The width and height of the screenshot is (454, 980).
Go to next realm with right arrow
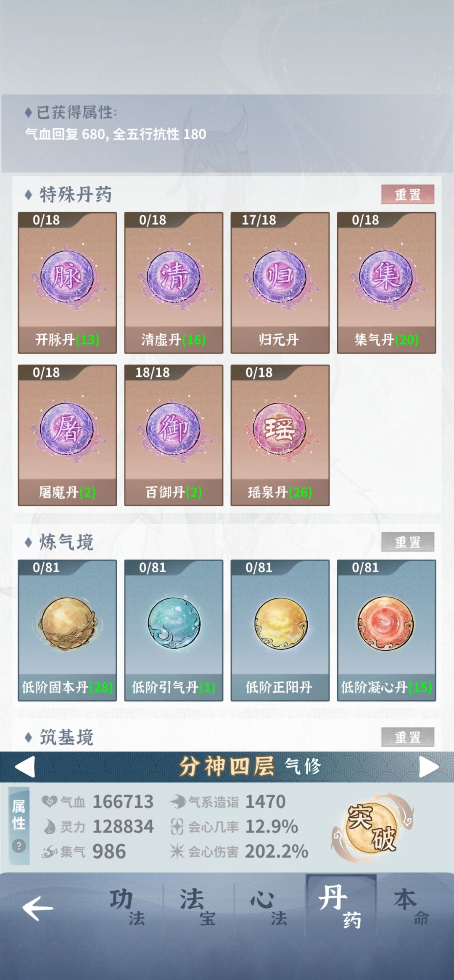tap(429, 767)
